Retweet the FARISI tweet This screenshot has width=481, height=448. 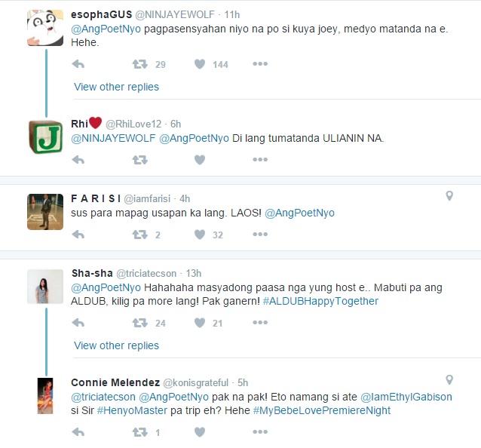click(x=140, y=235)
